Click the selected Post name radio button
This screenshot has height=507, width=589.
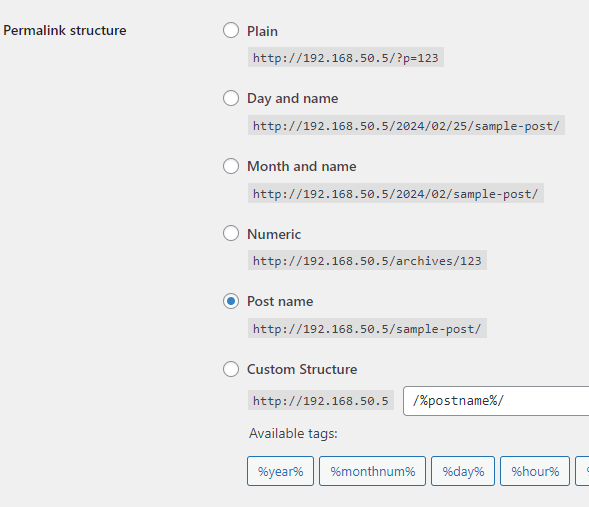(231, 301)
